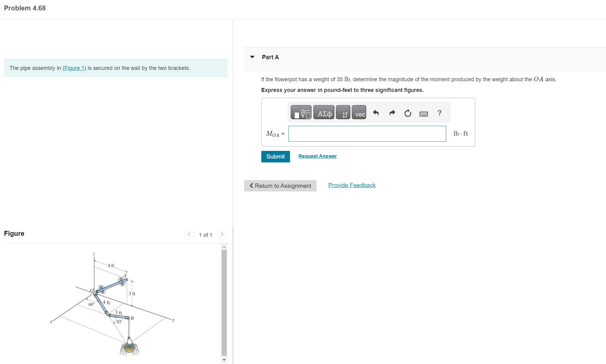Submit the answer
606x364 pixels.
click(275, 157)
